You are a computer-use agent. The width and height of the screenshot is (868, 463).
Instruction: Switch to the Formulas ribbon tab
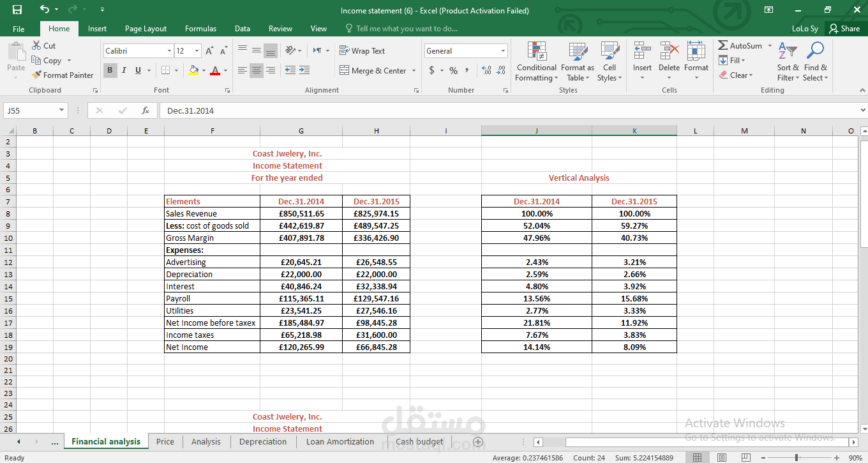200,29
